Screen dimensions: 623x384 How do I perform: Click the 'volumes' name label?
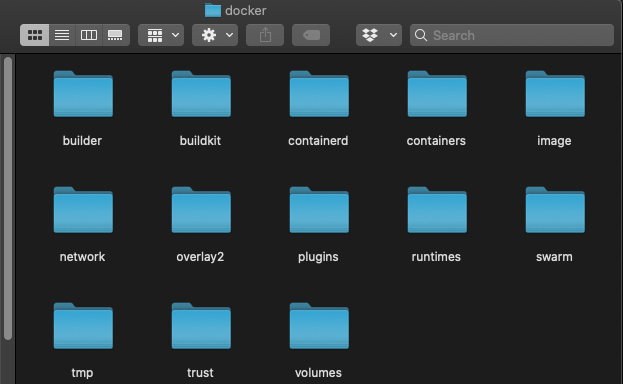click(x=318, y=373)
